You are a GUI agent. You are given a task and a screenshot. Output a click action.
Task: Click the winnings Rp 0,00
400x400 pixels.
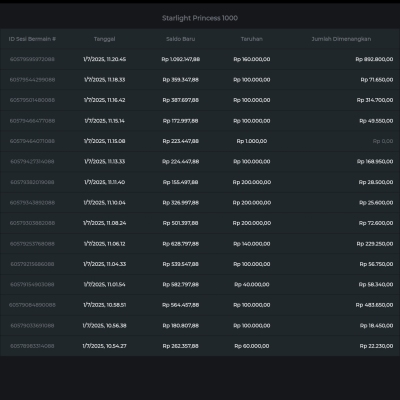pos(383,141)
